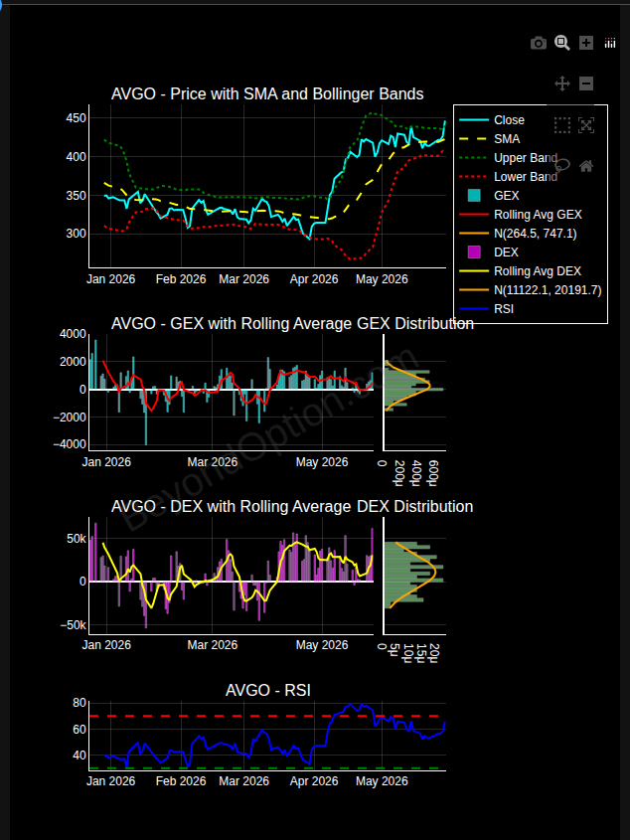Click 'May 2026' label under RSI chart
The width and height of the screenshot is (630, 840).
tap(382, 781)
